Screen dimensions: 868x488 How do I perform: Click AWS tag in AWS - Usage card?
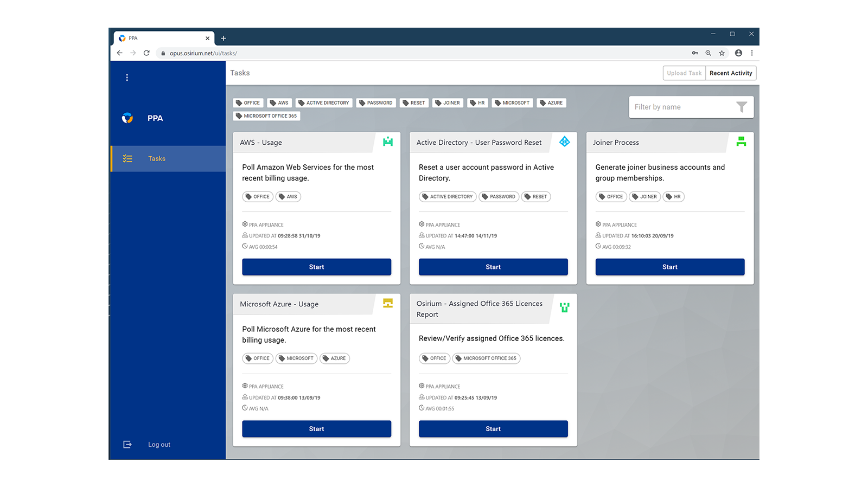pyautogui.click(x=288, y=197)
